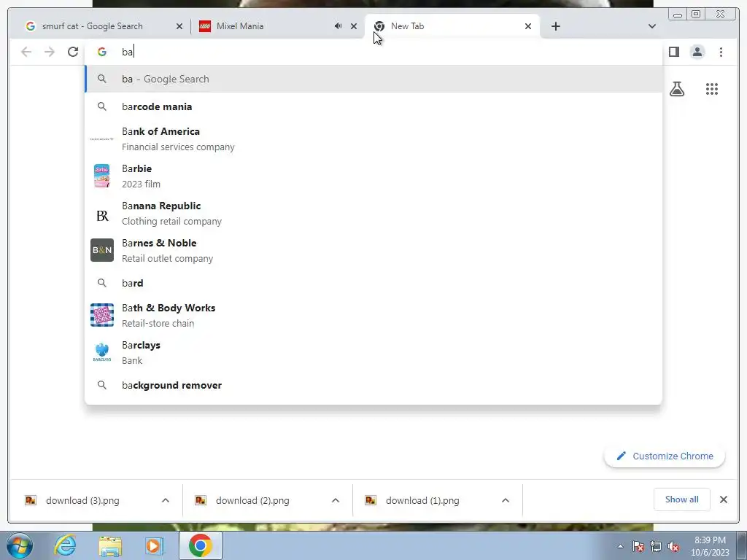Click the forward navigation arrow
This screenshot has height=560, width=747.
pos(50,52)
